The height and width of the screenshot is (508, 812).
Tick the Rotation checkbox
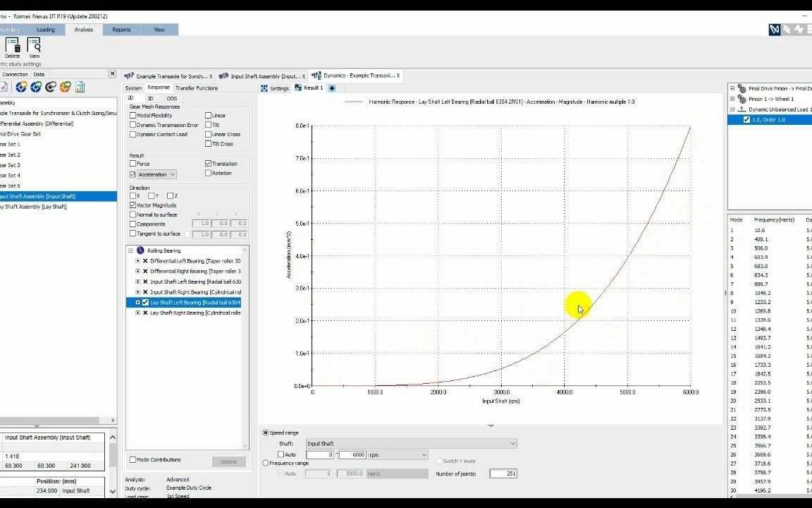(208, 173)
